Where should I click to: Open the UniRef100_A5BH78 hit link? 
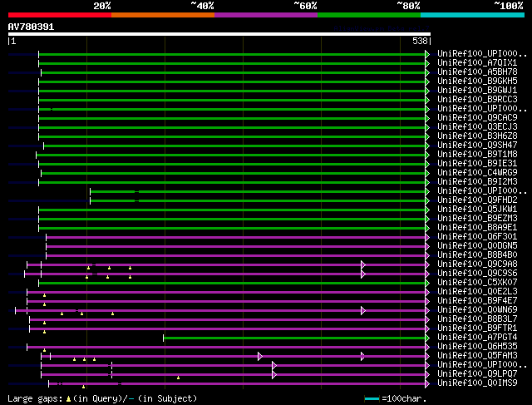477,72
